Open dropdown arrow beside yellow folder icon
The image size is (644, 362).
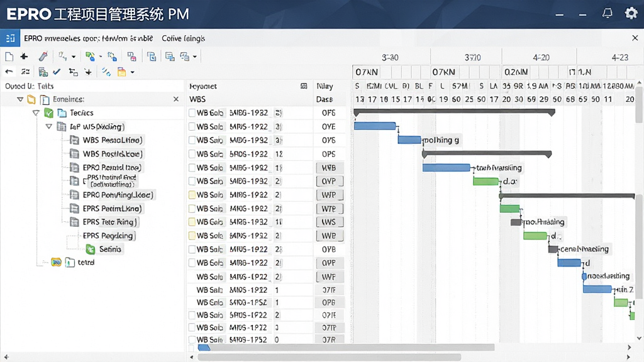(132, 72)
